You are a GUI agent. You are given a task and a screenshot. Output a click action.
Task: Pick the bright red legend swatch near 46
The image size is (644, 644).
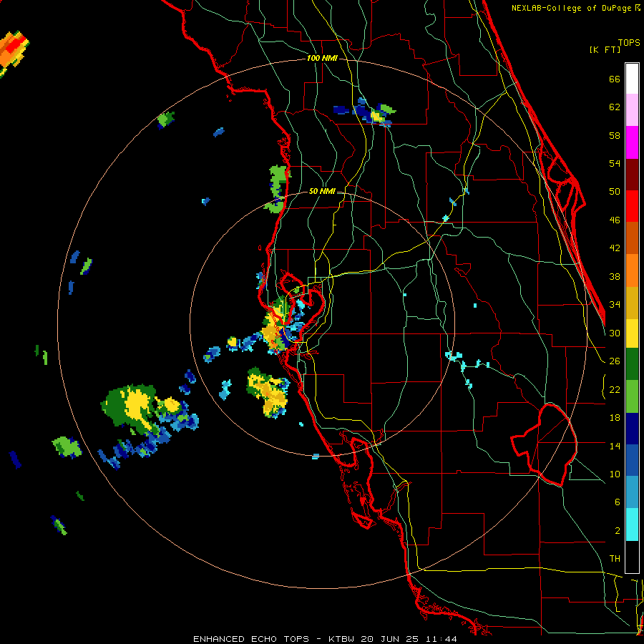(x=632, y=206)
